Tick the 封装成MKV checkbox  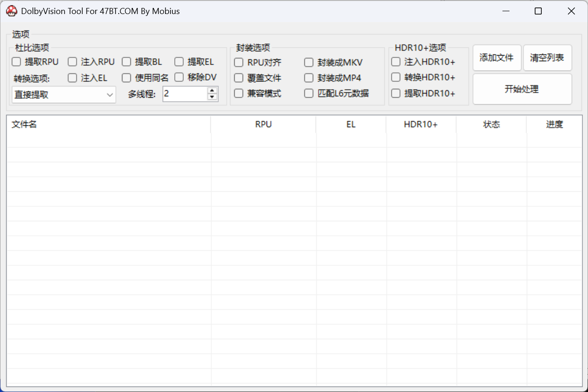pos(309,63)
